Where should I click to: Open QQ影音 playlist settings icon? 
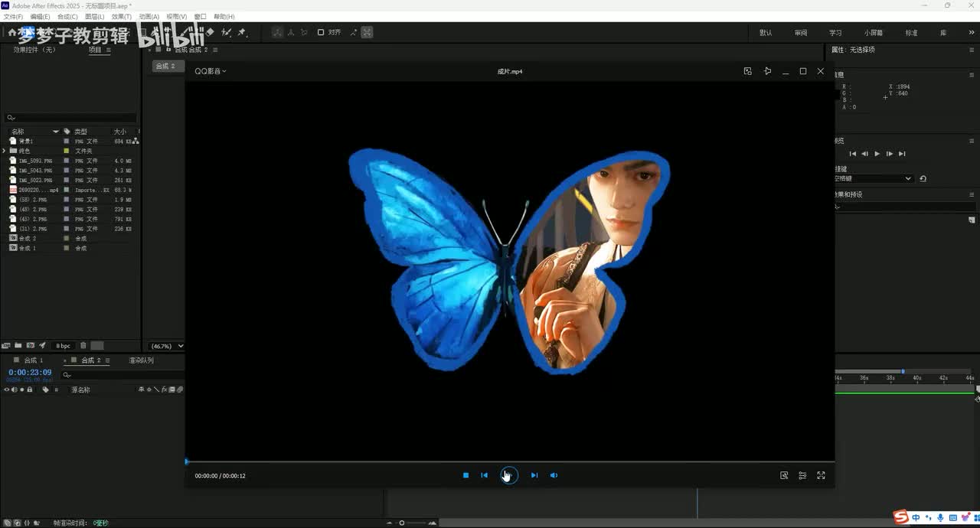click(802, 475)
